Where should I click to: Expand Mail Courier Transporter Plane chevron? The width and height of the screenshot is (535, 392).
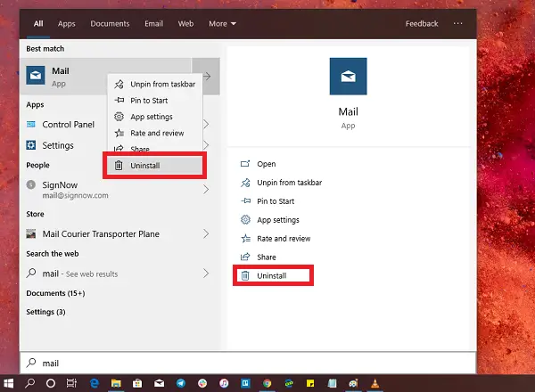click(206, 233)
